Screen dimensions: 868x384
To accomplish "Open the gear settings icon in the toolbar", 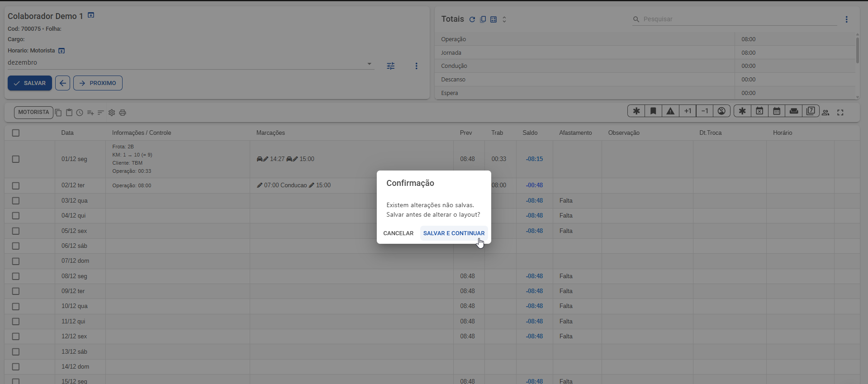I will (x=112, y=113).
